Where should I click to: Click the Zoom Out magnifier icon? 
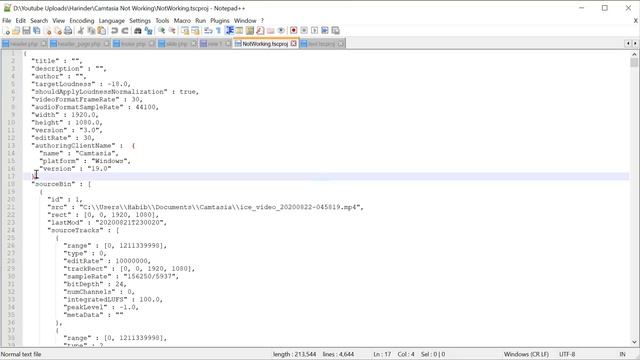click(172, 31)
